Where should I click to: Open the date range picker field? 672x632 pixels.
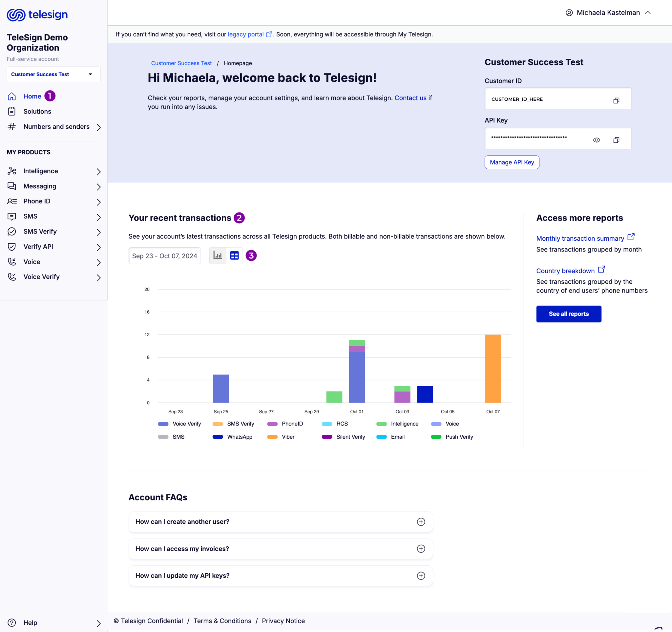point(165,256)
